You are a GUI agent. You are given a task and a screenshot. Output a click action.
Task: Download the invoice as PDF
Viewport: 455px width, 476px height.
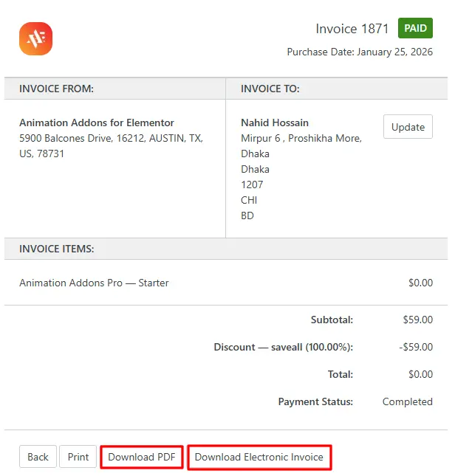coord(141,457)
